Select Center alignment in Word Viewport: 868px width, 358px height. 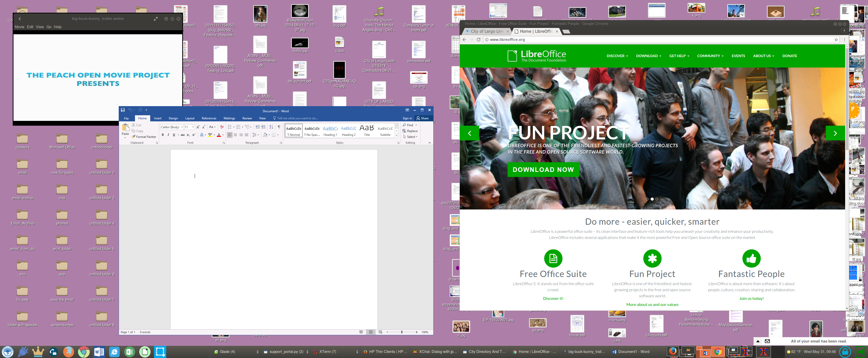pos(235,135)
